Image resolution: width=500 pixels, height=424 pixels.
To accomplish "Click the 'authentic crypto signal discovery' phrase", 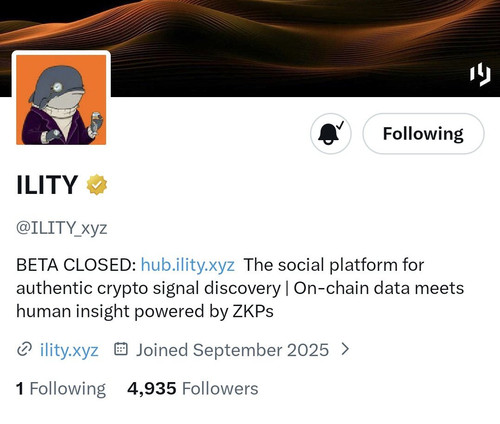I will (x=148, y=288).
